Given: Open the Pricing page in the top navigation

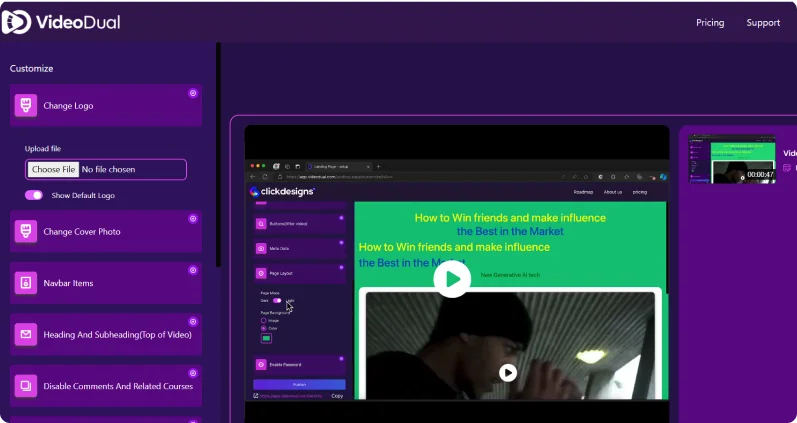Looking at the screenshot, I should [x=710, y=23].
